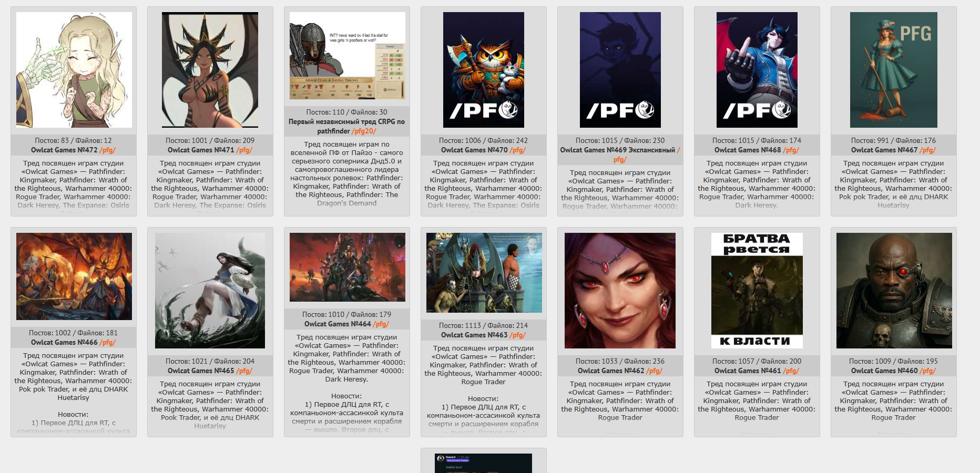Click the /pfg/ tag of Owlcat Games №471
980x473 pixels.
(x=244, y=150)
